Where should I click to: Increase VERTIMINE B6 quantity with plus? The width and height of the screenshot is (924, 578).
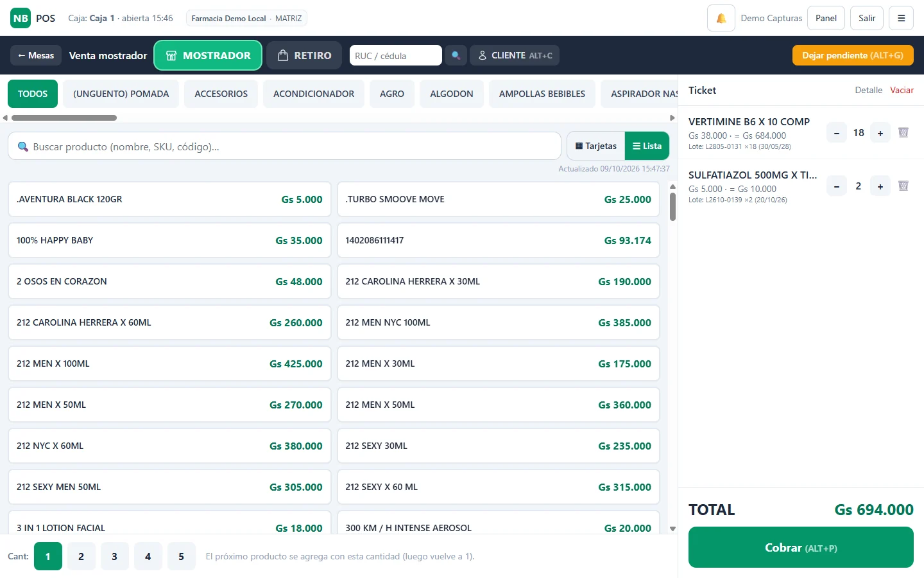click(x=880, y=133)
